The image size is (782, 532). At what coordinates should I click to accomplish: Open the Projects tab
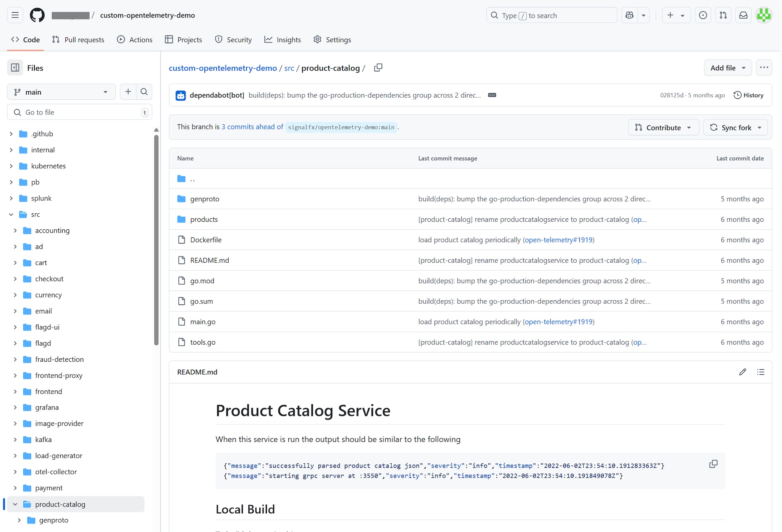[184, 40]
